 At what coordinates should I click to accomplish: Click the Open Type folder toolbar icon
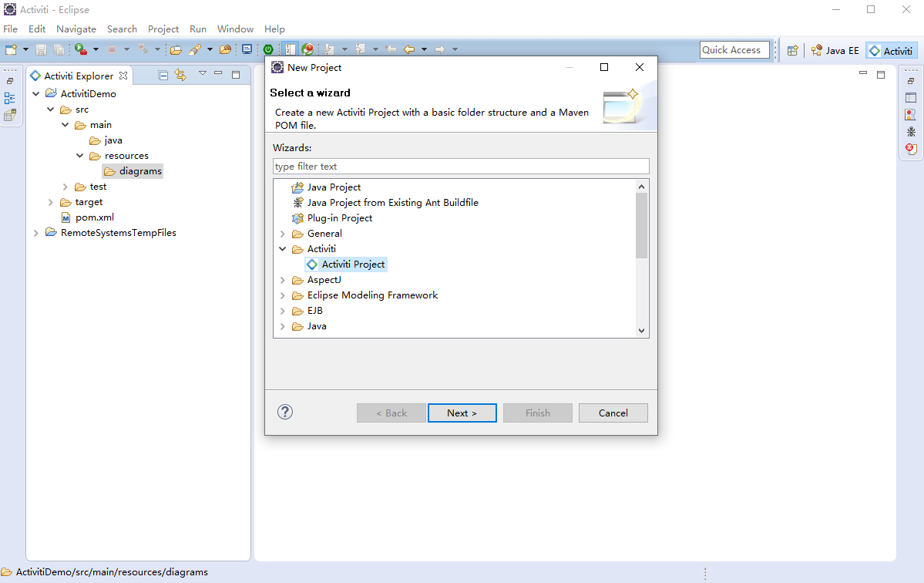[x=176, y=49]
